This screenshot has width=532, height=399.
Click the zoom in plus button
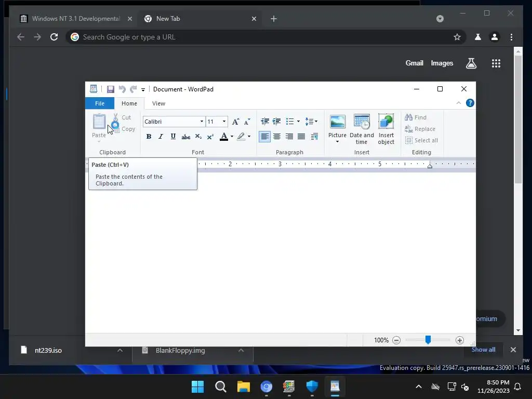coord(459,340)
